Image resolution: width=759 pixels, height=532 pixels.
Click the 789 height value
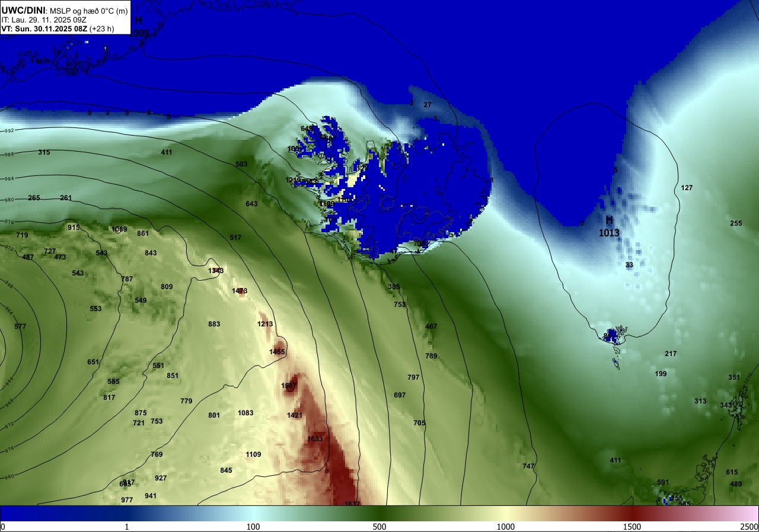point(431,356)
